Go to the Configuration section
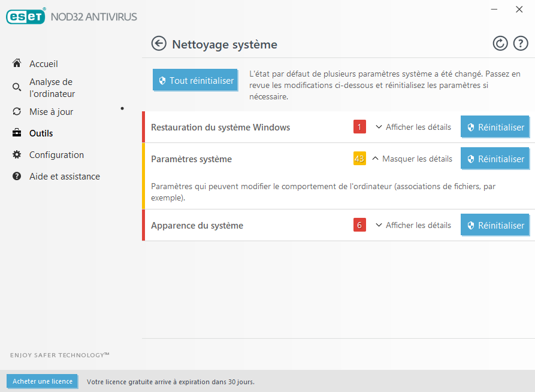This screenshot has height=392, width=535. pyautogui.click(x=56, y=155)
